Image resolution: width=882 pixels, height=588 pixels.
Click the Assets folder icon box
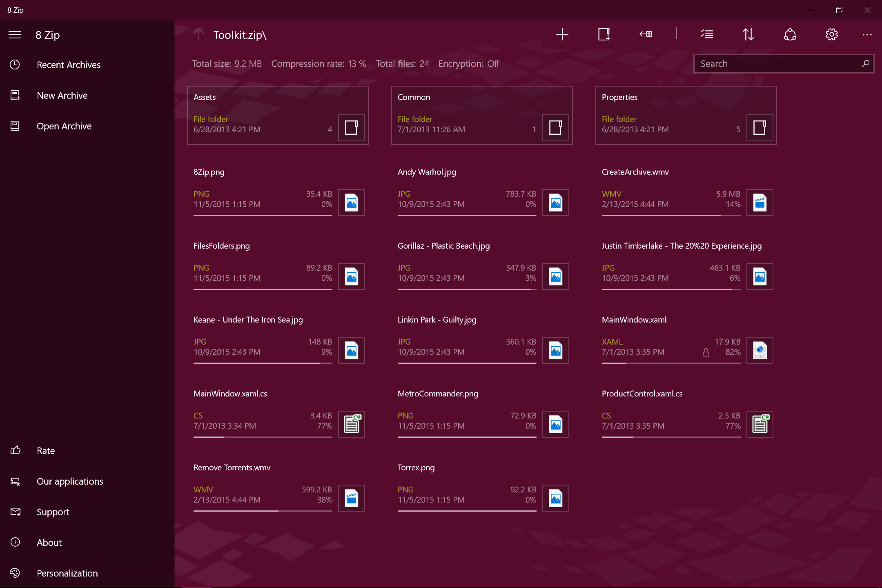click(x=351, y=128)
